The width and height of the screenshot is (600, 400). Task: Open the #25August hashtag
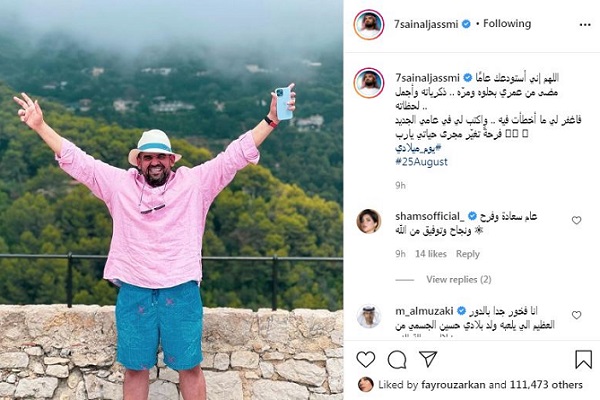421,162
